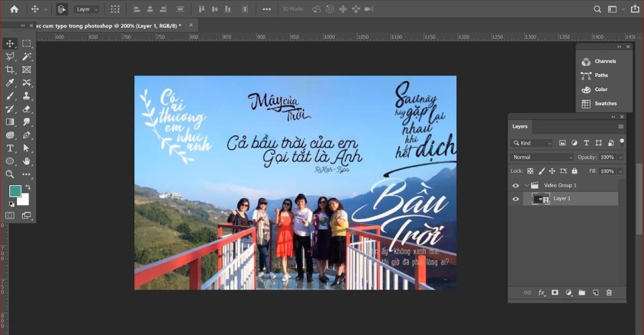Open workspace switcher dropdown arrow
The height and width of the screenshot is (335, 644).
(x=624, y=9)
